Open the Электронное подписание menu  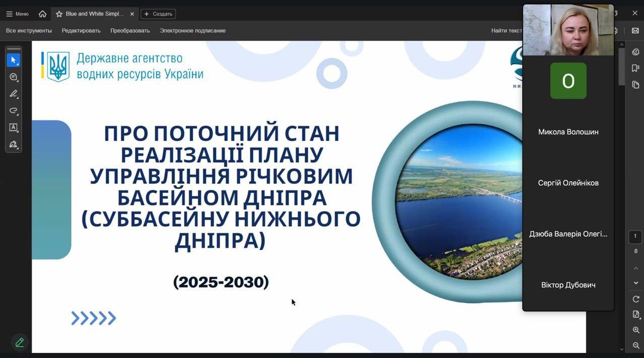pos(193,31)
